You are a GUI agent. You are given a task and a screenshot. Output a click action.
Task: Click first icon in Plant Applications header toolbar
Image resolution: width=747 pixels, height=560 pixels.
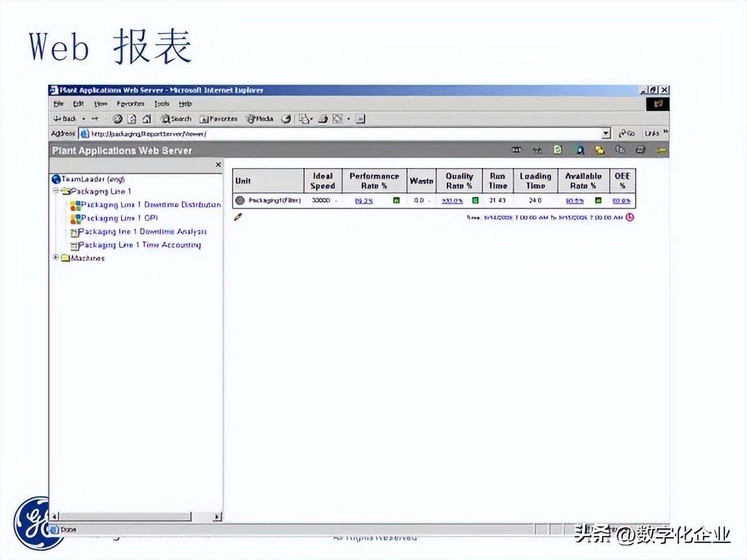pyautogui.click(x=516, y=150)
